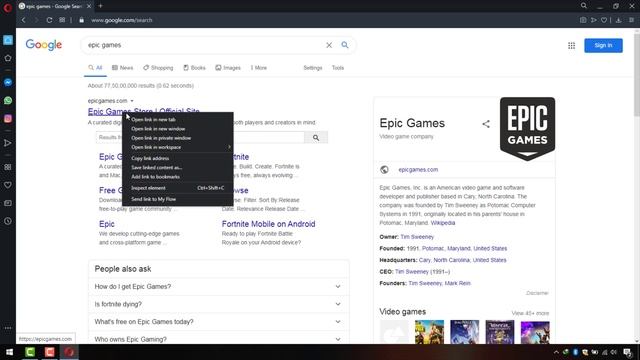Reload the page

(49, 20)
